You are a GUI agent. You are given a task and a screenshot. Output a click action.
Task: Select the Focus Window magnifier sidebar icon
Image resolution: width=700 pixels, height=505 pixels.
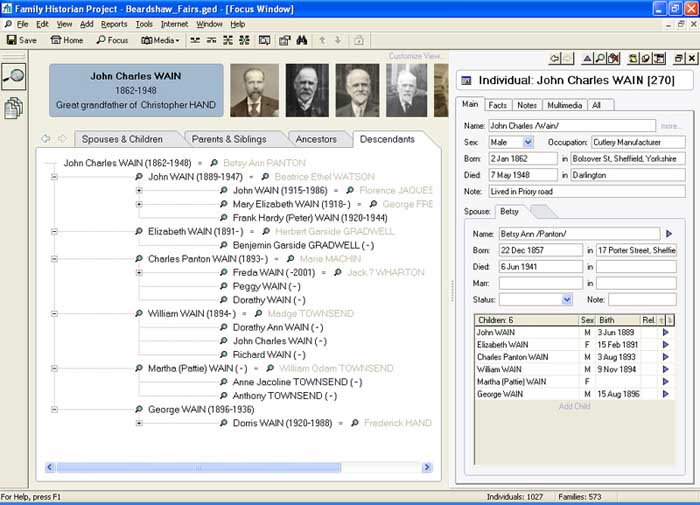tap(14, 76)
